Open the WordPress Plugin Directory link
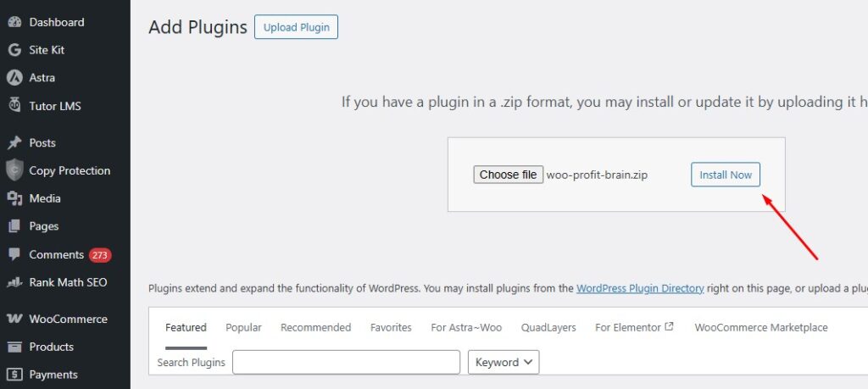868x389 pixels. (640, 288)
